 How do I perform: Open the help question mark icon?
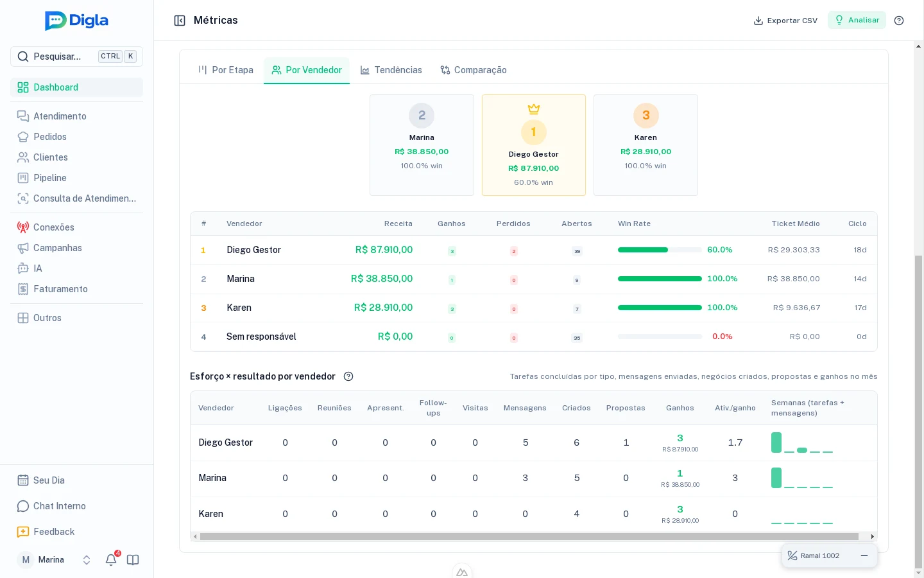point(899,21)
